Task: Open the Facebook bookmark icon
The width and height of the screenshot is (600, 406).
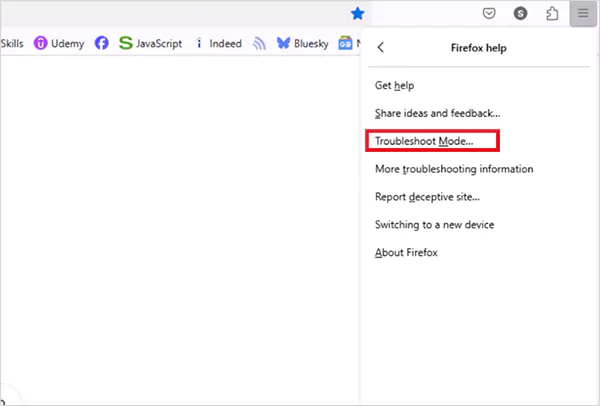Action: [x=101, y=43]
